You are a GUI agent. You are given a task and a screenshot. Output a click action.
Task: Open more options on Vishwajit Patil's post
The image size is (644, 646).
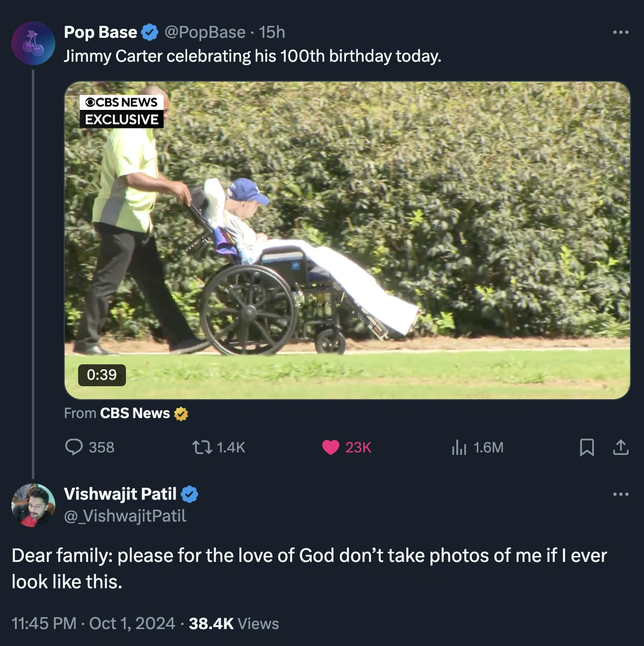pos(621,494)
